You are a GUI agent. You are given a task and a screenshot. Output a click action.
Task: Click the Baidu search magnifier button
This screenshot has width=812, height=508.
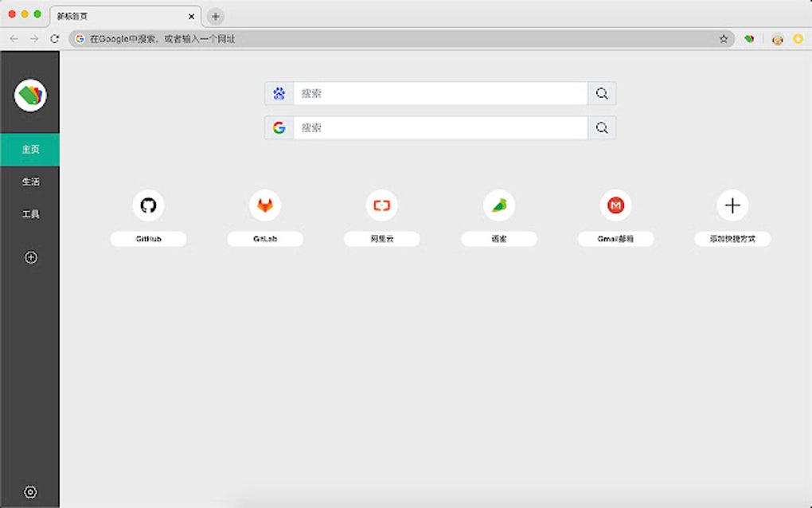[x=602, y=94]
